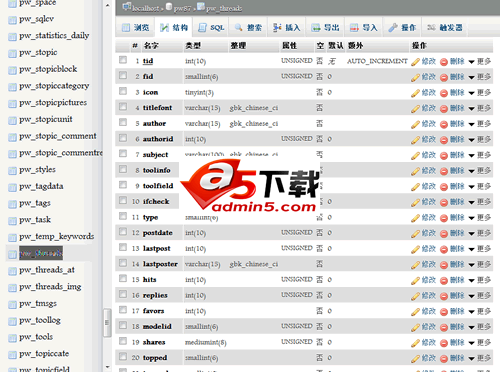
Task: Click the red delete icon for fid row
Action: click(x=444, y=78)
